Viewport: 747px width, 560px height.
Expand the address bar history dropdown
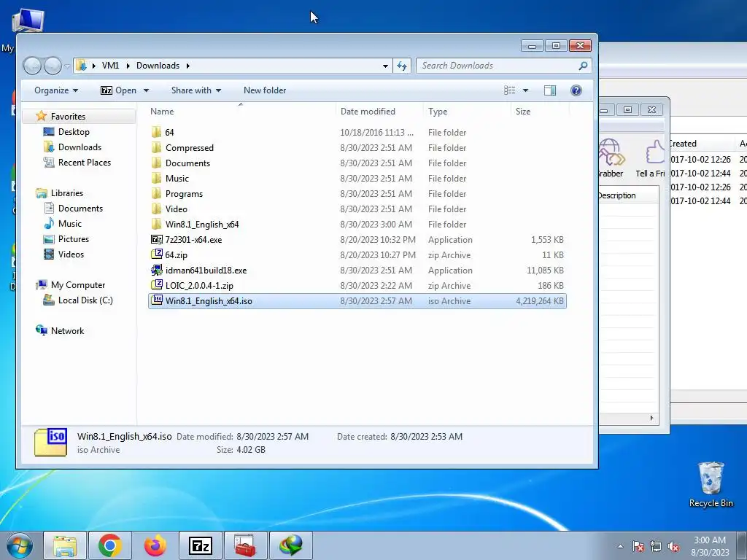385,66
